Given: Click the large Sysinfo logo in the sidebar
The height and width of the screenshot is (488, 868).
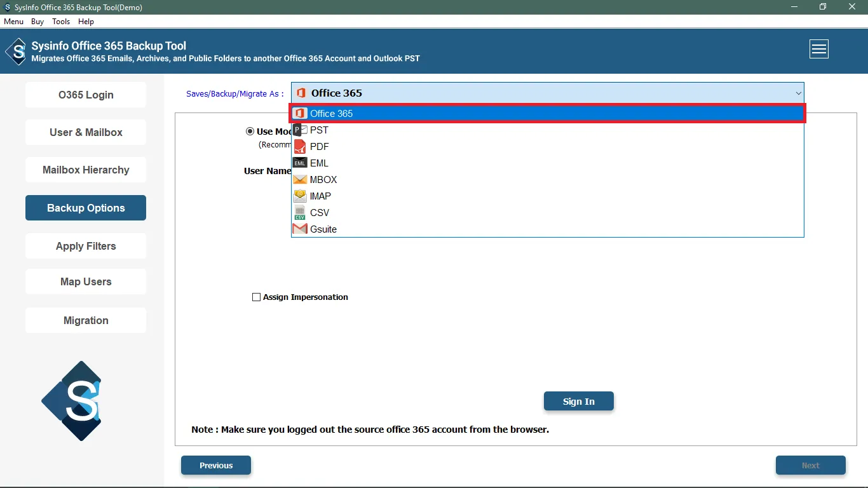Looking at the screenshot, I should point(72,401).
